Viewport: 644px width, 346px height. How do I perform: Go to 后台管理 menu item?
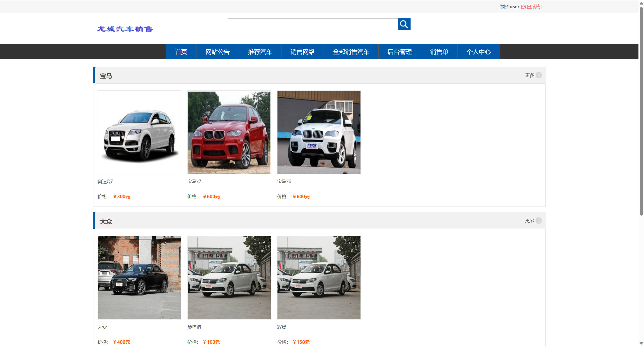pyautogui.click(x=399, y=52)
